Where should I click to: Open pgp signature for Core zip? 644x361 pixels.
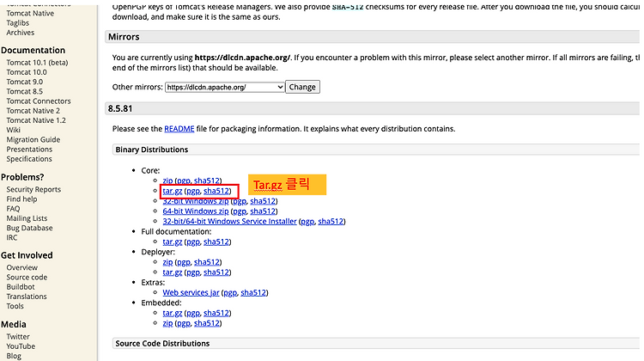pyautogui.click(x=184, y=180)
